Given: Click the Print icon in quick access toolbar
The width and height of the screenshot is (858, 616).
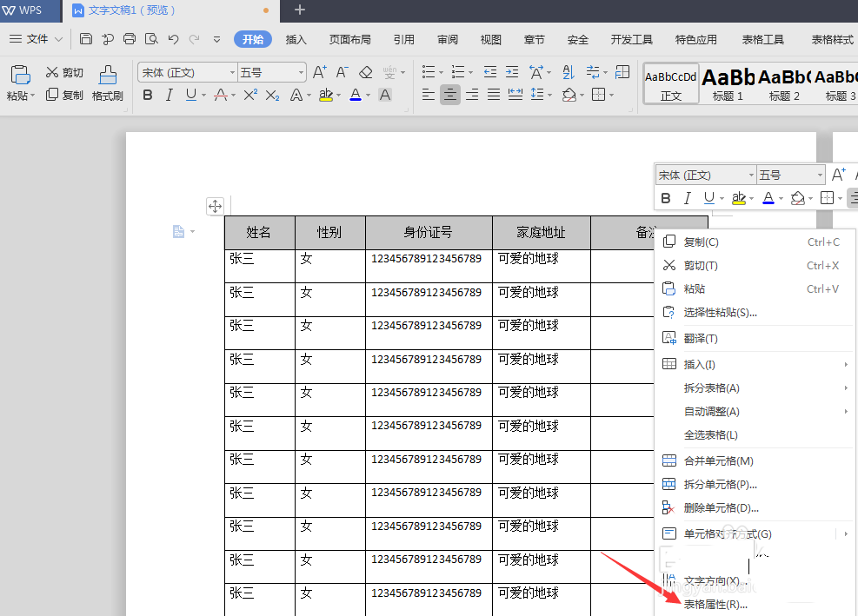Looking at the screenshot, I should point(130,39).
